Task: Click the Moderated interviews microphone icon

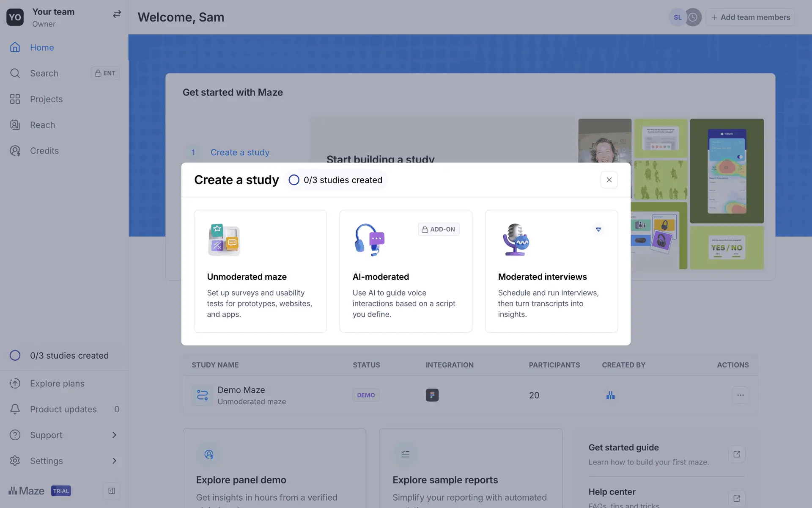Action: click(x=516, y=240)
